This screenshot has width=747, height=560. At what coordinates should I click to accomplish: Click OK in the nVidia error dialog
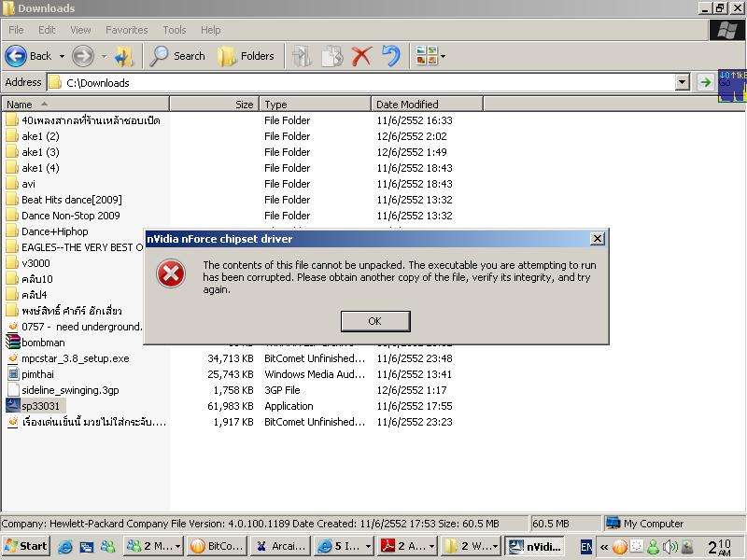375,321
